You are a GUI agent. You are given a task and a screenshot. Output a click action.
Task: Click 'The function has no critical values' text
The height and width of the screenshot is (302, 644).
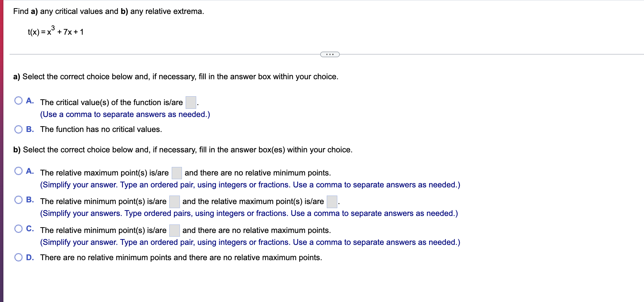(x=101, y=129)
